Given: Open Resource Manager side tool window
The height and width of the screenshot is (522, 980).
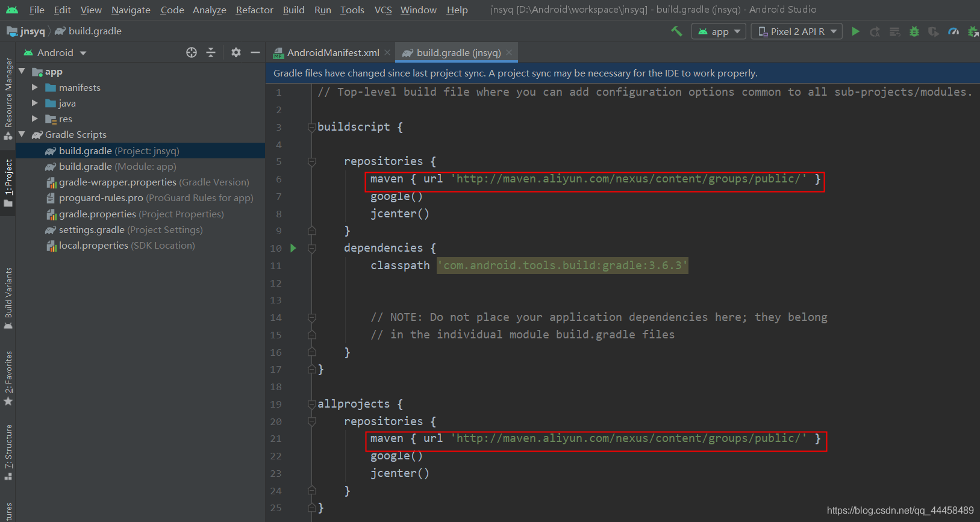Looking at the screenshot, I should point(8,98).
